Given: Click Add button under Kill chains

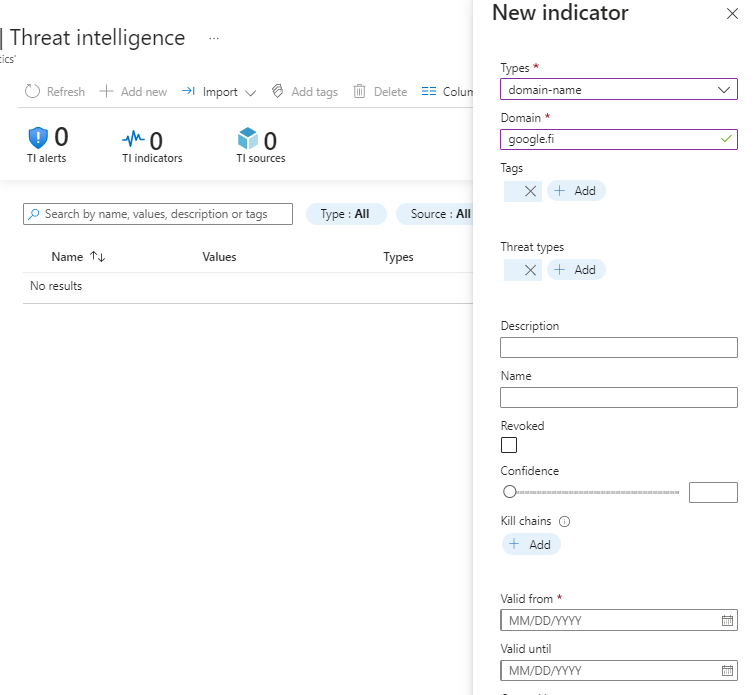Looking at the screenshot, I should click(531, 545).
